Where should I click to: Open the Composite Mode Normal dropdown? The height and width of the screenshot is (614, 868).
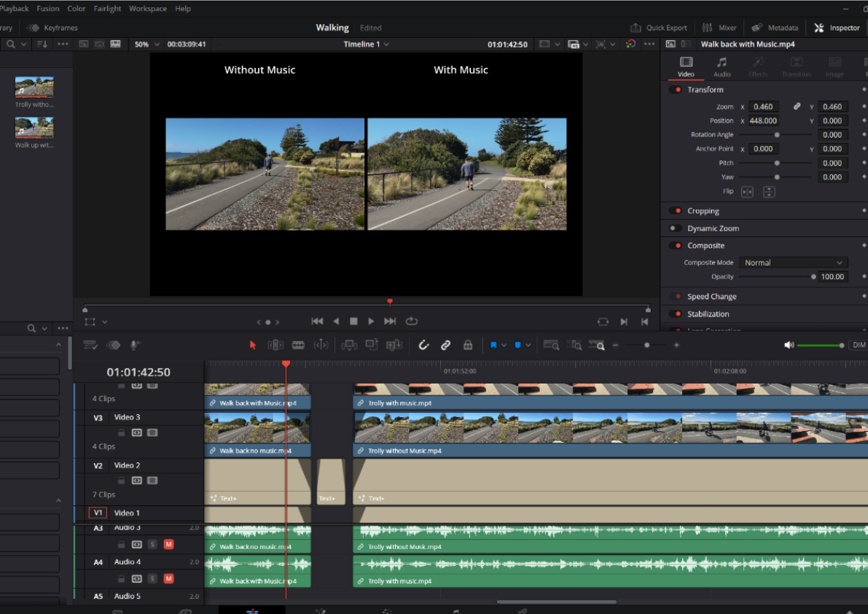tap(793, 263)
